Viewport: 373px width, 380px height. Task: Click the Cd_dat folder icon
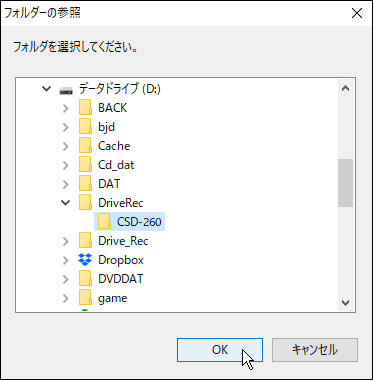(x=85, y=165)
